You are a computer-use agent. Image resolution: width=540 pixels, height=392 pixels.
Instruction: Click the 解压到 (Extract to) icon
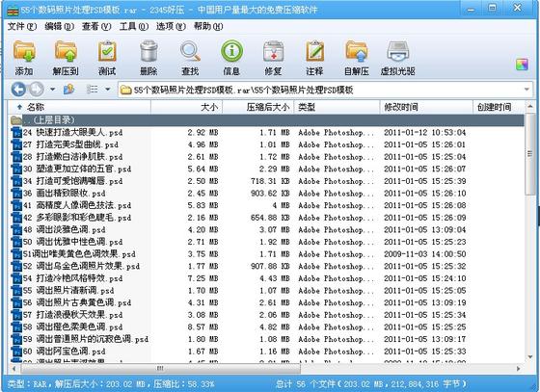(66, 52)
